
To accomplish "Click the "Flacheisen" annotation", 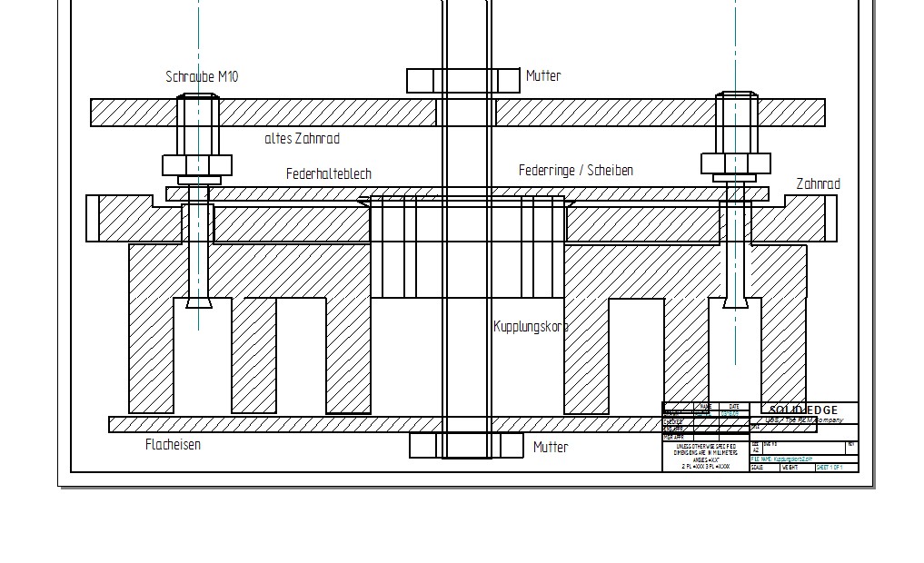I will pyautogui.click(x=173, y=445).
